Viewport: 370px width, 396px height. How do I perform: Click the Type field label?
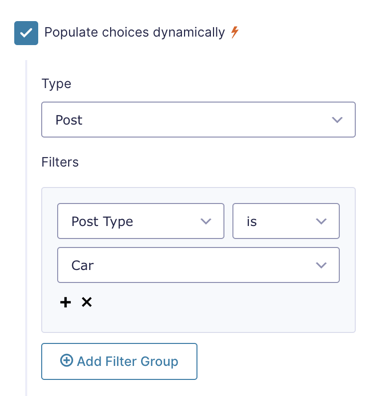point(56,84)
